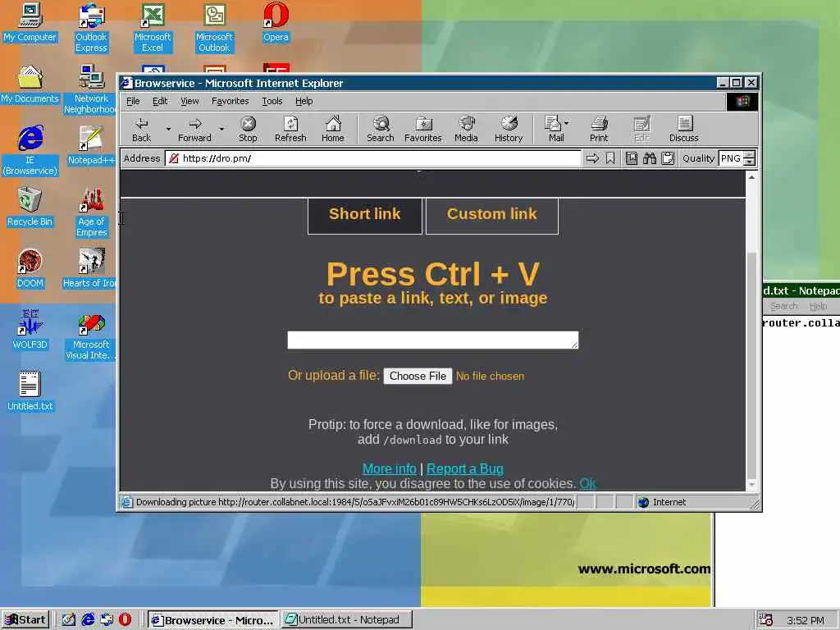Screen dimensions: 840x630
Task: Open Microsoft Excel desktop icon
Action: [153, 28]
